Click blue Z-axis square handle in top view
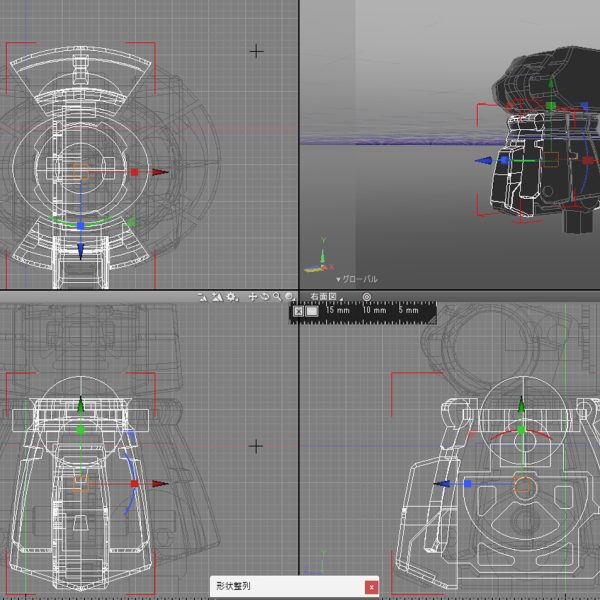The width and height of the screenshot is (600, 600). tap(80, 227)
